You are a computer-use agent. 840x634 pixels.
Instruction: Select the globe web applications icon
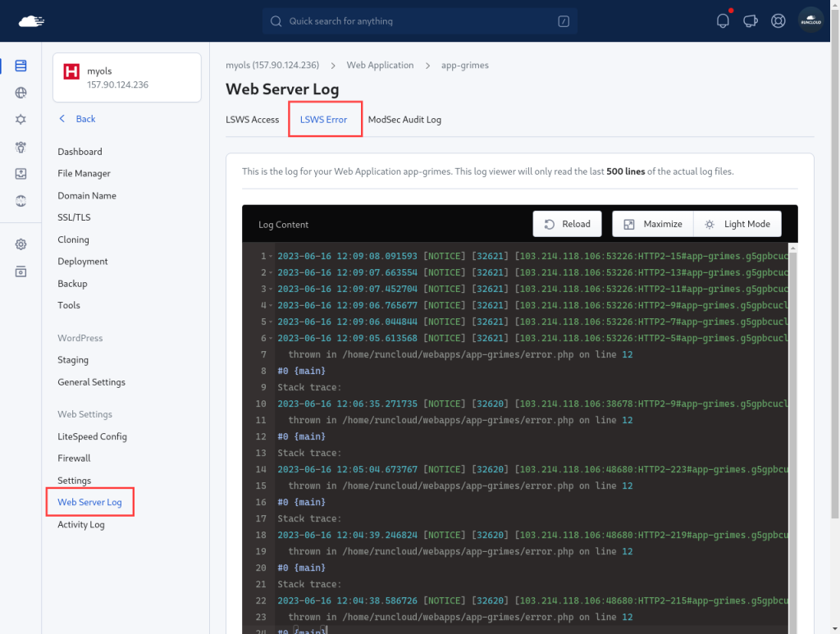click(21, 93)
